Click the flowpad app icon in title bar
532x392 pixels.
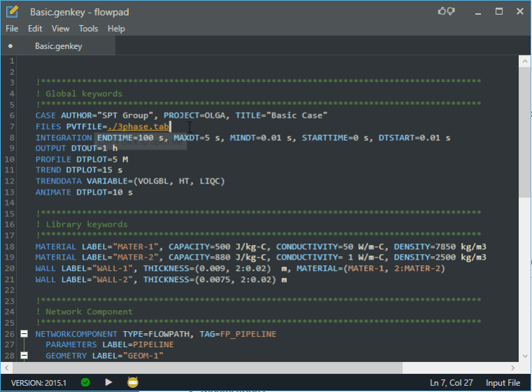coord(12,12)
